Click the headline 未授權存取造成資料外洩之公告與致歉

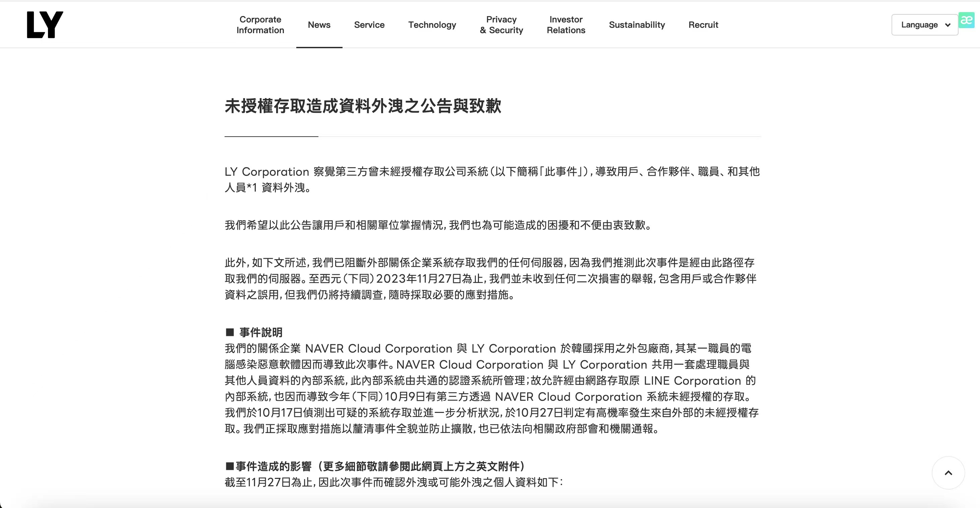(x=363, y=106)
